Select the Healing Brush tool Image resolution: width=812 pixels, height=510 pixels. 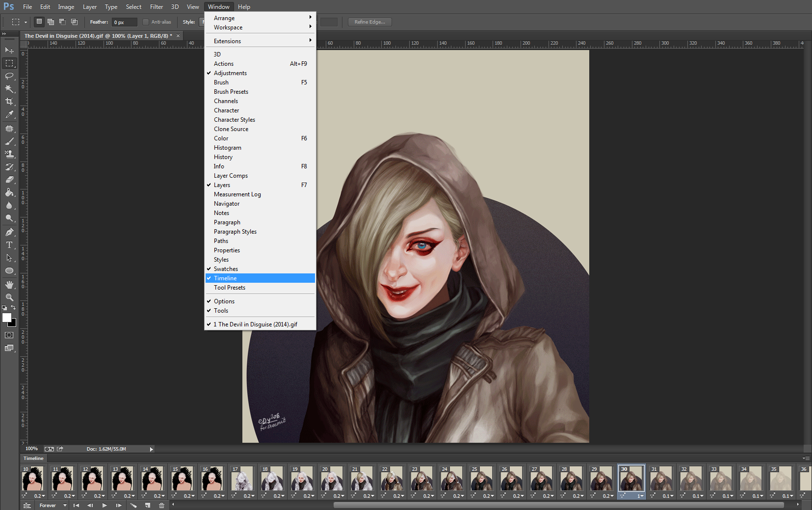pos(9,129)
